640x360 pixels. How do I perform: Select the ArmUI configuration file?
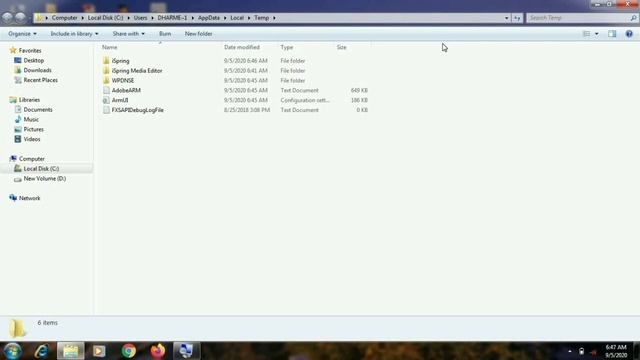(x=120, y=100)
